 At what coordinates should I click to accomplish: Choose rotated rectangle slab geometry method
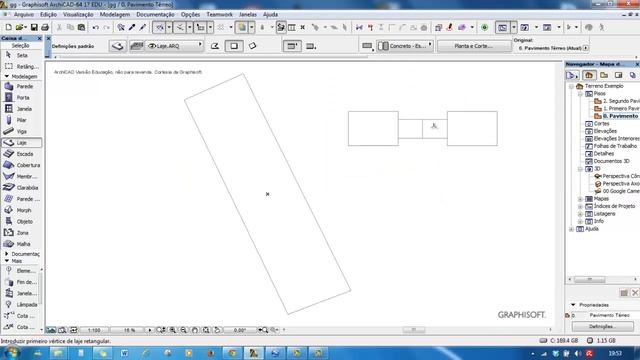[253, 46]
